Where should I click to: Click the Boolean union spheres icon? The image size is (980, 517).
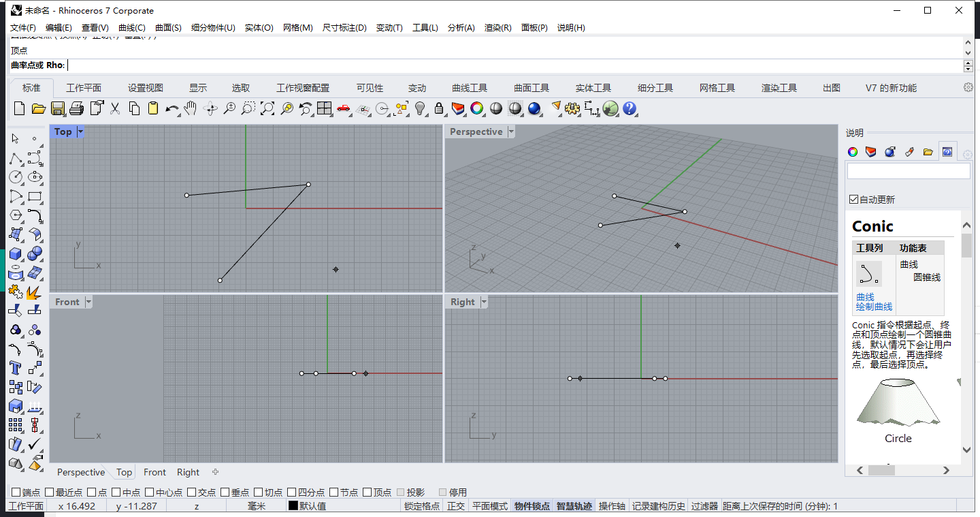tap(35, 254)
